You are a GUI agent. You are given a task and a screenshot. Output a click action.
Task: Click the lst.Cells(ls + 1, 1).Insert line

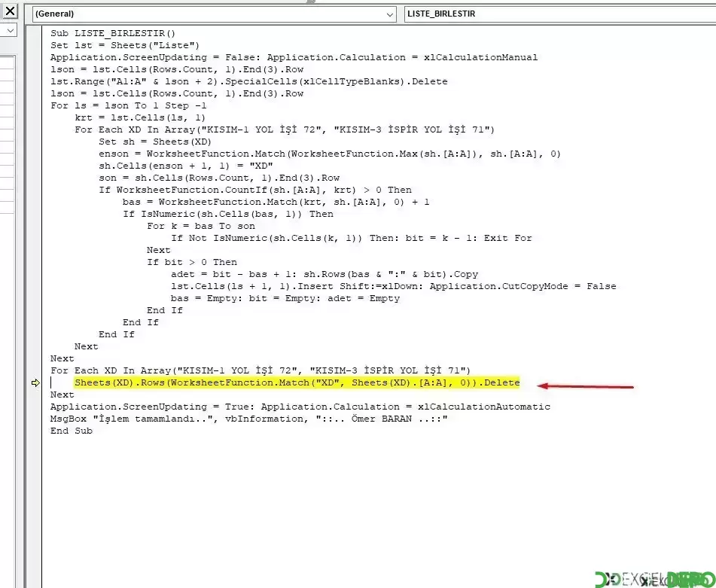pyautogui.click(x=393, y=286)
